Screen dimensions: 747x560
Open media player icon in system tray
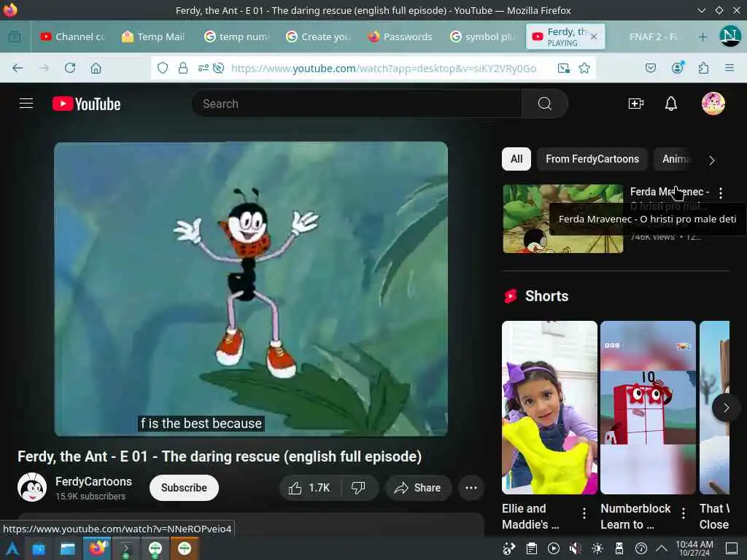554,548
